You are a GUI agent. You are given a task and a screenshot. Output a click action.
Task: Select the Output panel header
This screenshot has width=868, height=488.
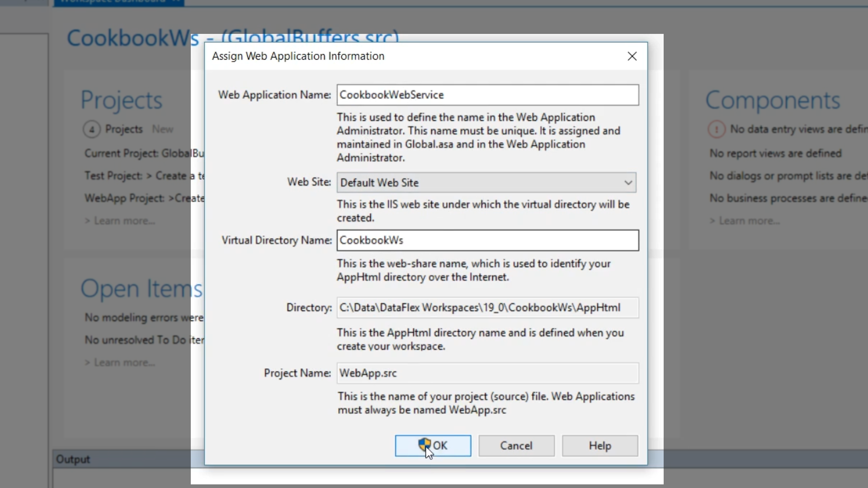(x=73, y=460)
